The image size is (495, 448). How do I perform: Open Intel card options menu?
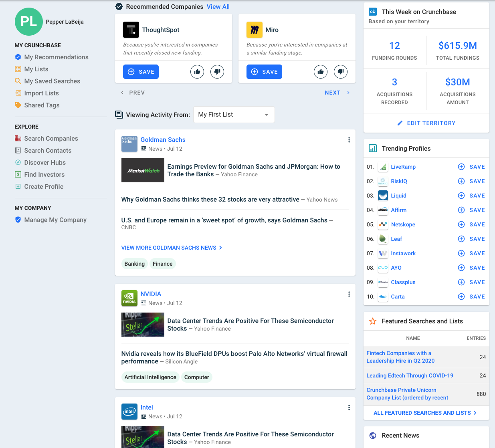tap(349, 408)
